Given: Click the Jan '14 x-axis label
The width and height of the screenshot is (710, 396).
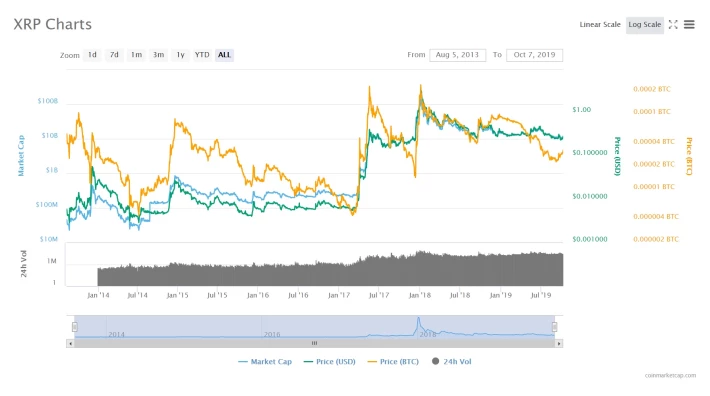Looking at the screenshot, I should 98,295.
